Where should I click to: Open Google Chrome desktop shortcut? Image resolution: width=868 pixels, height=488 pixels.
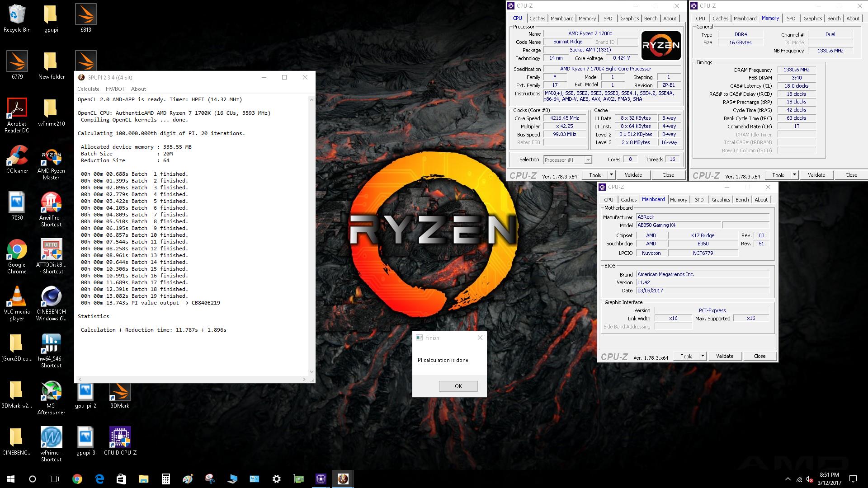click(x=17, y=257)
